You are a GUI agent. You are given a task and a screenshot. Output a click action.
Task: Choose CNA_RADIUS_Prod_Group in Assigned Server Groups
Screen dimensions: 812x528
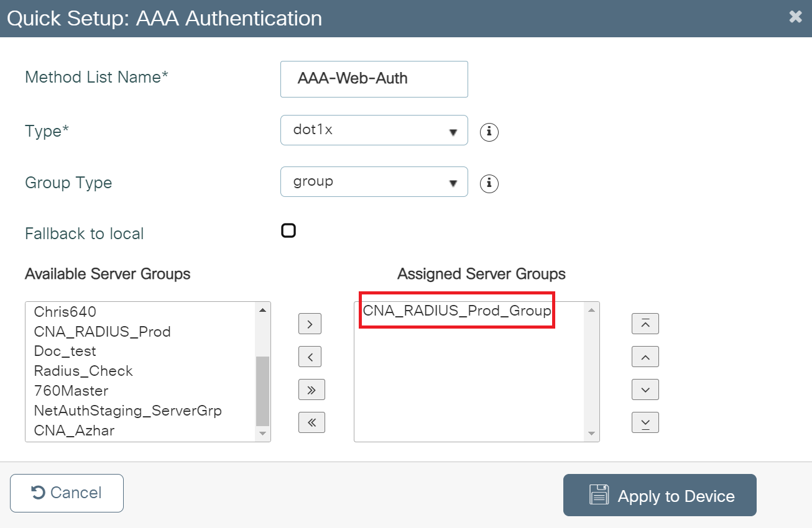(457, 311)
